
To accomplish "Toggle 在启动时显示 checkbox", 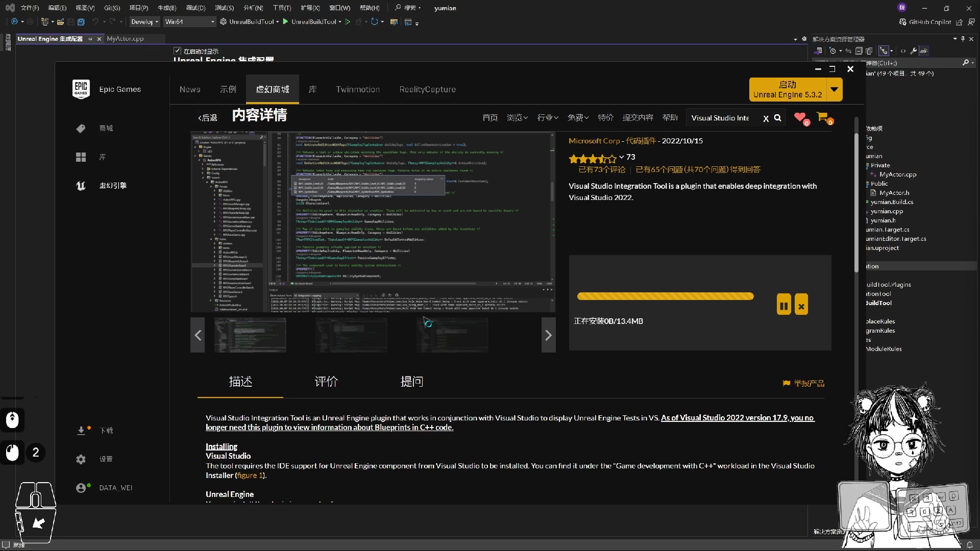I will 177,51.
